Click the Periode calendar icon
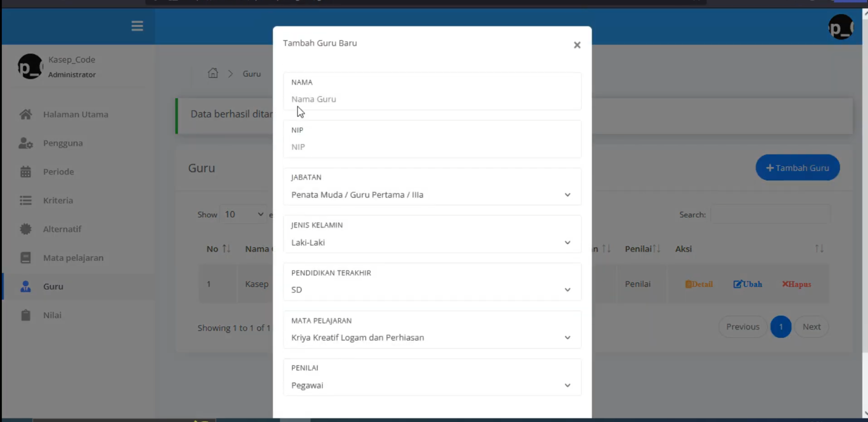This screenshot has height=422, width=868. tap(25, 172)
